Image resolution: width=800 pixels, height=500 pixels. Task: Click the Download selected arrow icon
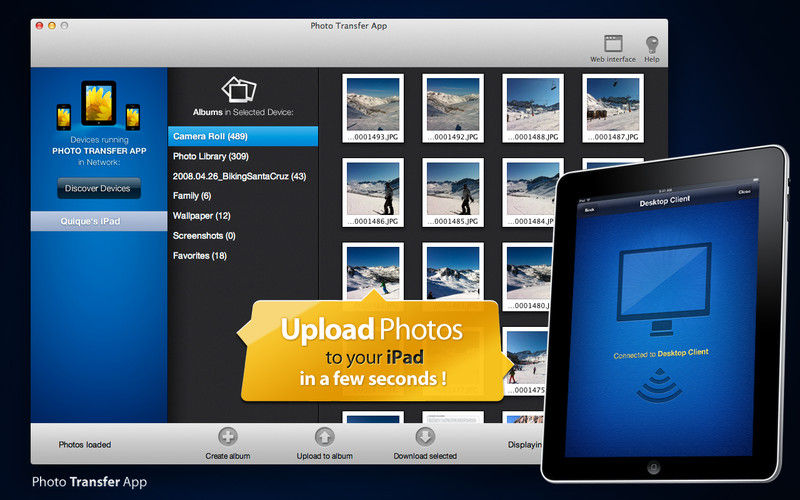[425, 437]
